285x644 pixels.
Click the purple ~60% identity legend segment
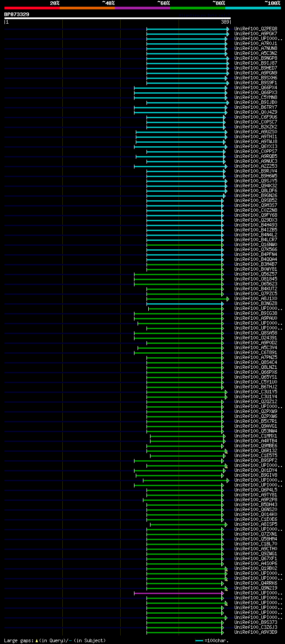(142, 8)
